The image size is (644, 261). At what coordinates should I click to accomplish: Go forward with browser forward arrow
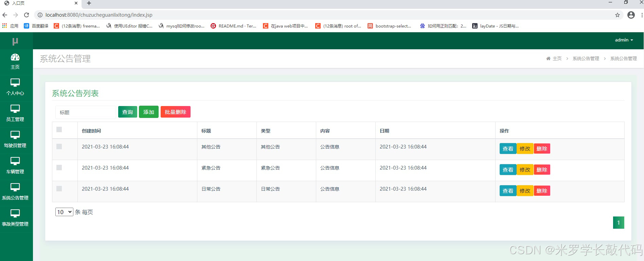tap(16, 15)
